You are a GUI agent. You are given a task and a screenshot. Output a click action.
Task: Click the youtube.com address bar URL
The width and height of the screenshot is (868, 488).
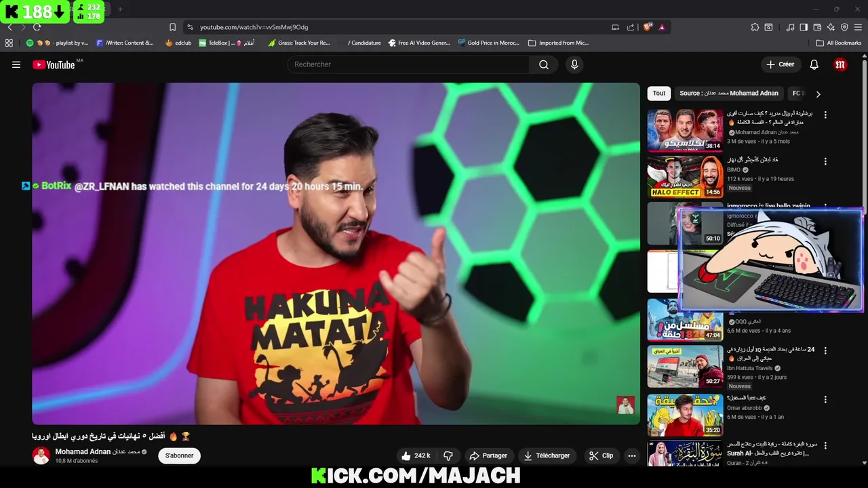(254, 27)
